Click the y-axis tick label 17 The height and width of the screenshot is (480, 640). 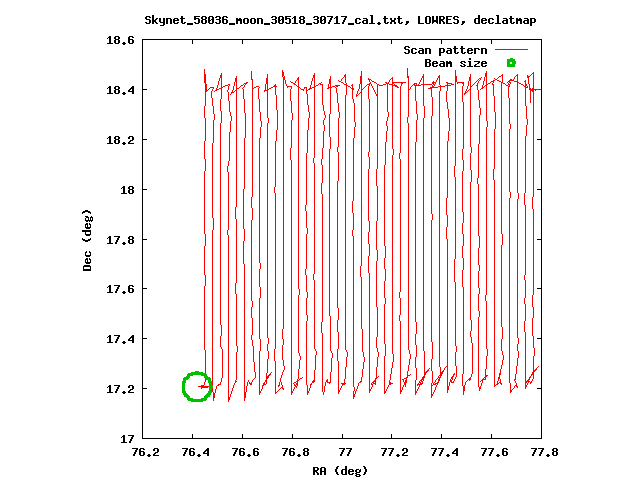pos(127,439)
